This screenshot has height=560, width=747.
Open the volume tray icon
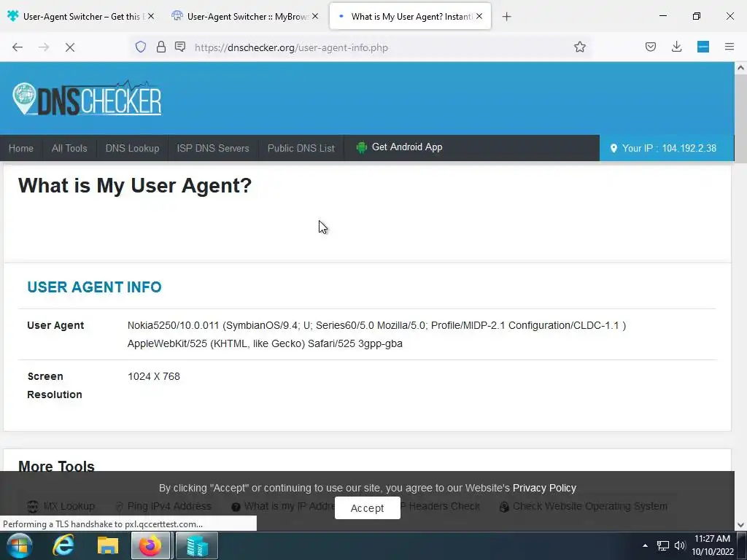(680, 545)
